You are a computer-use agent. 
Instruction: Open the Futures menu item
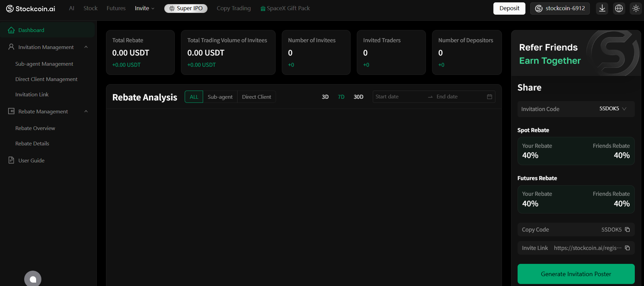(116, 8)
